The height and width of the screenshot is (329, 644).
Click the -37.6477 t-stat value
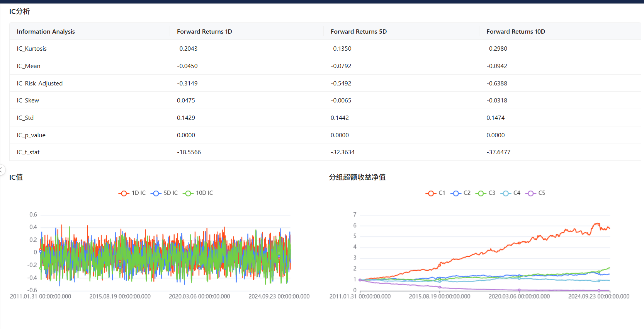tap(498, 152)
